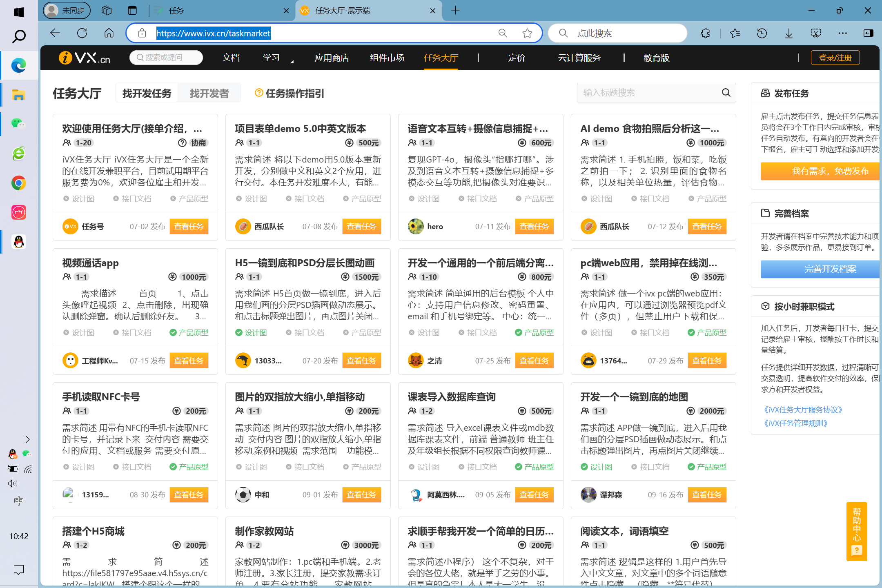The width and height of the screenshot is (882, 588).
Task: Click search magnifier in task title search
Action: 726,93
